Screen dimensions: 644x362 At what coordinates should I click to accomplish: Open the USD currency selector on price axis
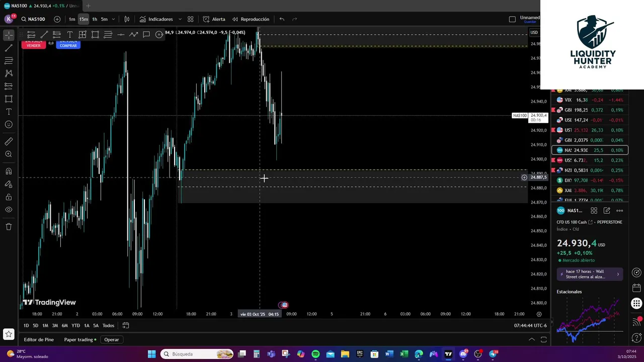[x=534, y=32]
